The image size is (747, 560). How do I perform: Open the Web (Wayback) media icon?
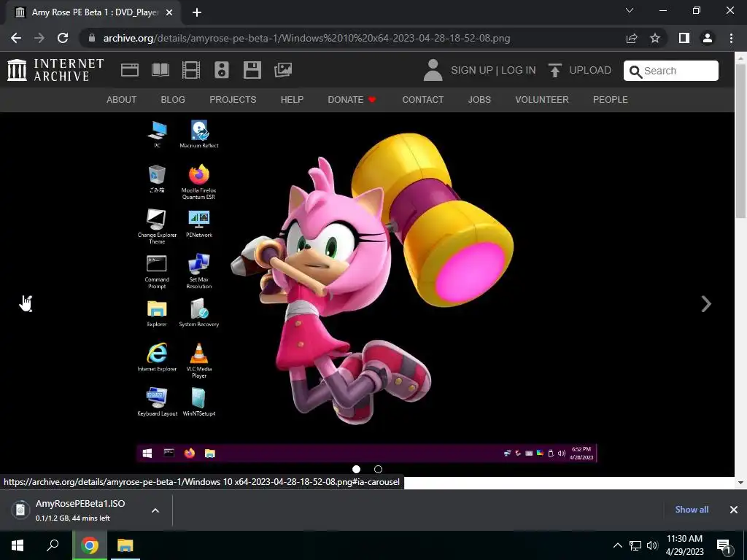(x=130, y=70)
